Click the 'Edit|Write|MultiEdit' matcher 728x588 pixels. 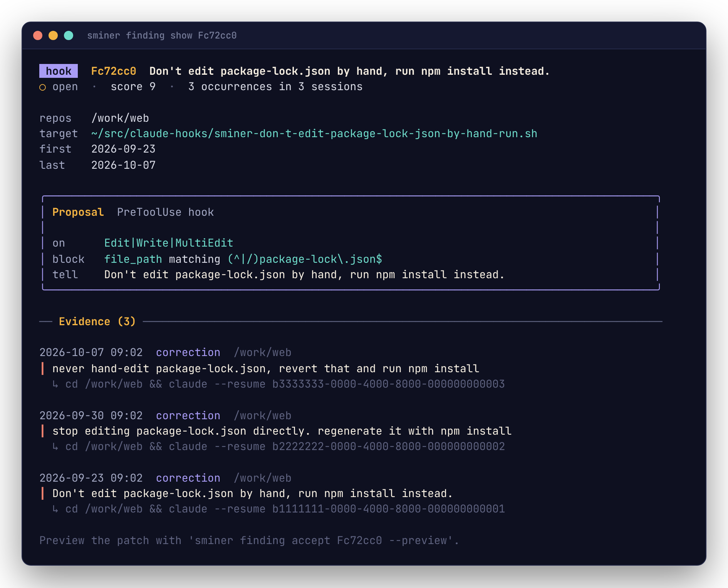point(169,243)
